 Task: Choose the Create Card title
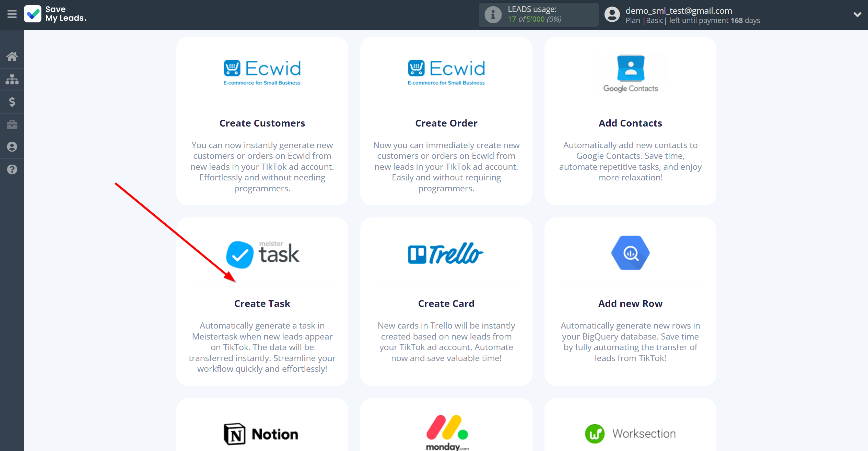446,304
